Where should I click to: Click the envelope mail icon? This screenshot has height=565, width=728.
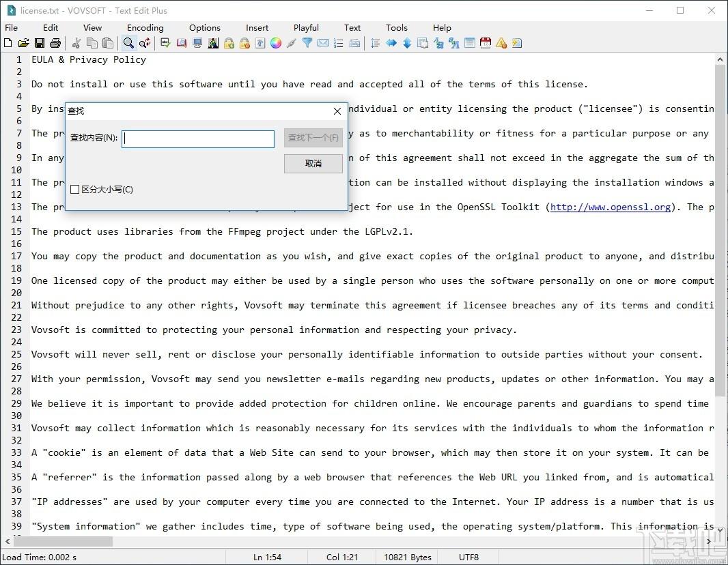click(323, 43)
